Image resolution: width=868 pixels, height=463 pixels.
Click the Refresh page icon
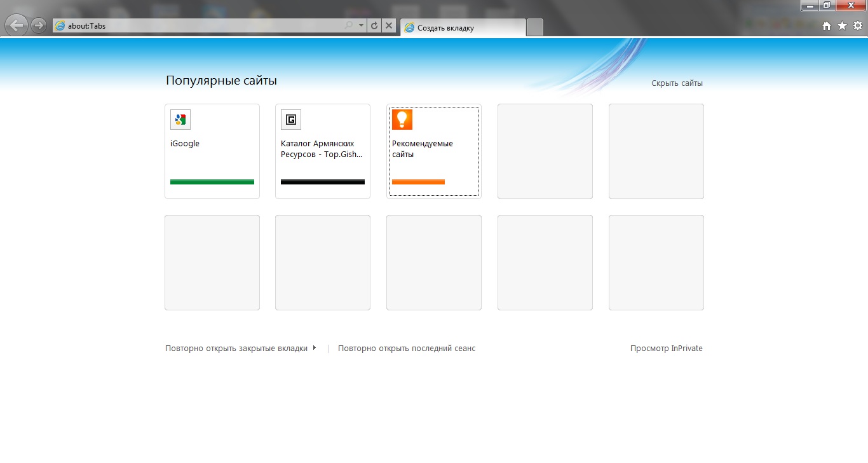pyautogui.click(x=374, y=25)
